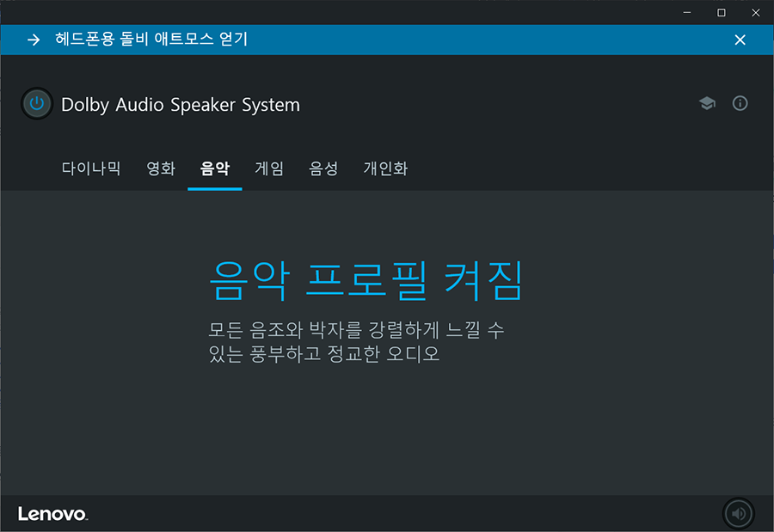The height and width of the screenshot is (532, 774).
Task: Select the 음악 tab
Action: pyautogui.click(x=215, y=168)
